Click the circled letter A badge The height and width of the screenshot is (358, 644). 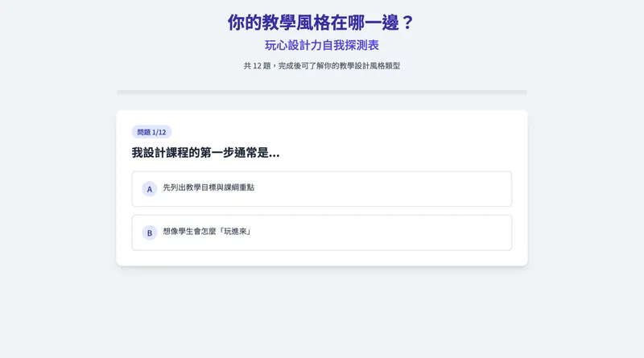(149, 189)
